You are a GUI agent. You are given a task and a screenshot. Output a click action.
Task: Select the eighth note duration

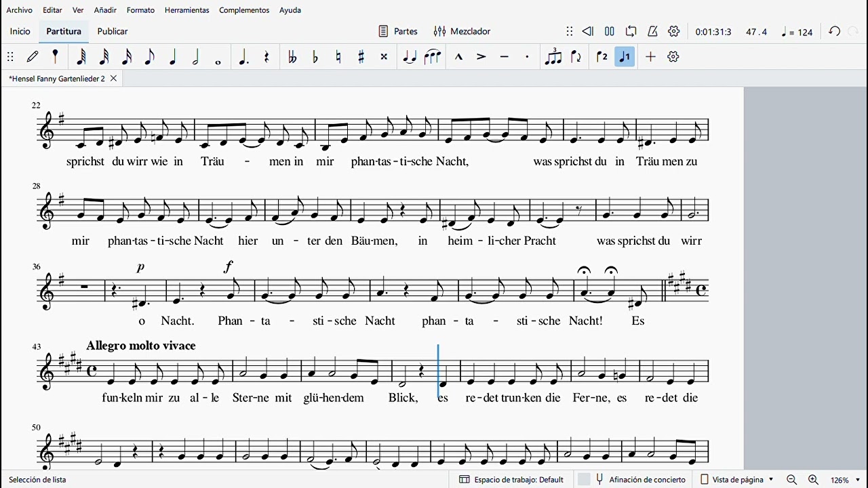(150, 57)
